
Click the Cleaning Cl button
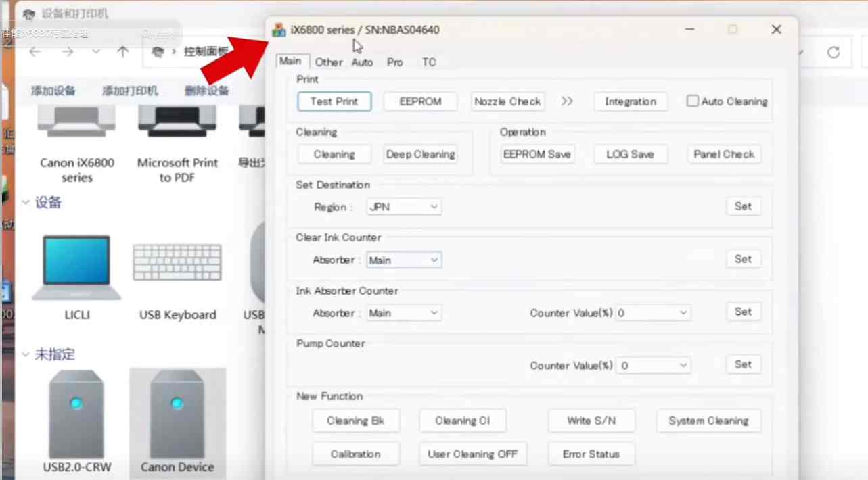pos(463,421)
